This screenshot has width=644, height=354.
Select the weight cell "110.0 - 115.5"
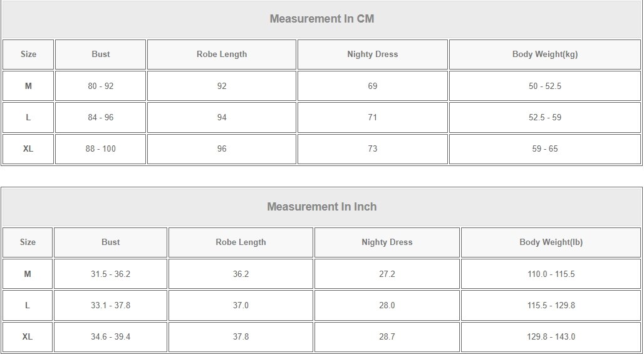(x=551, y=274)
